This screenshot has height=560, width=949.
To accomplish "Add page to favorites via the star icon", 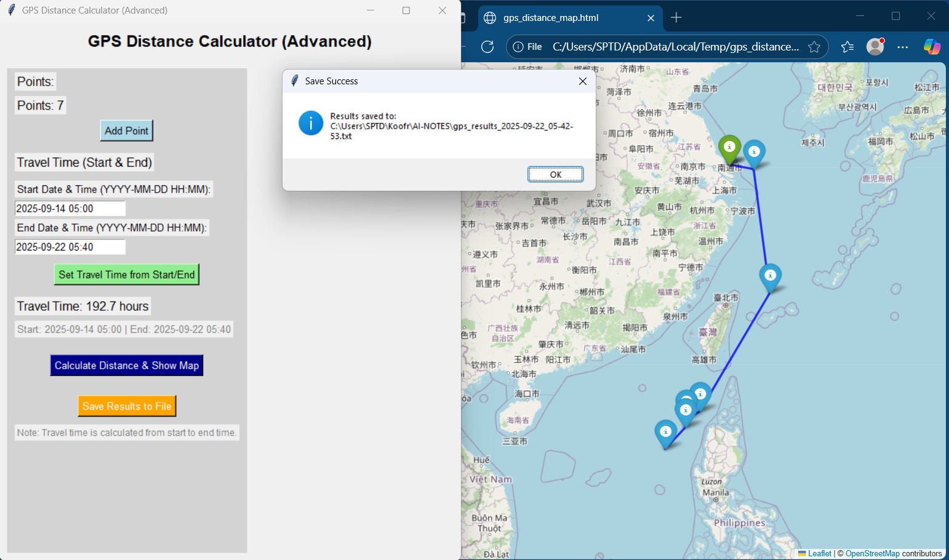I will click(x=814, y=47).
